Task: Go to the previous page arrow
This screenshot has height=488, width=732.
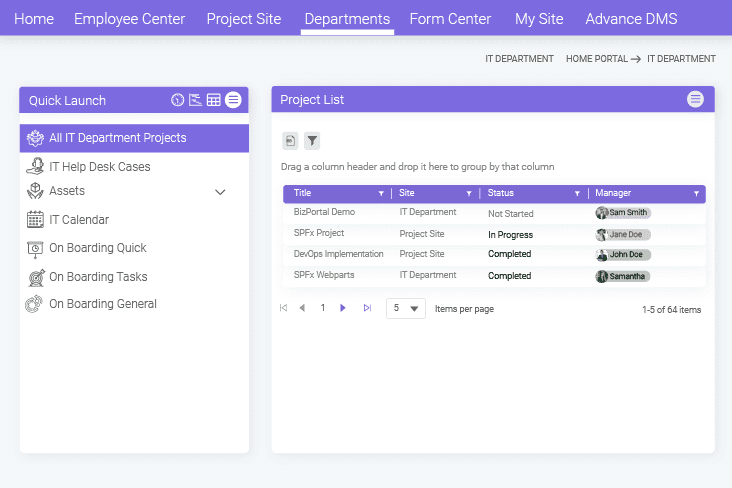Action: (303, 308)
